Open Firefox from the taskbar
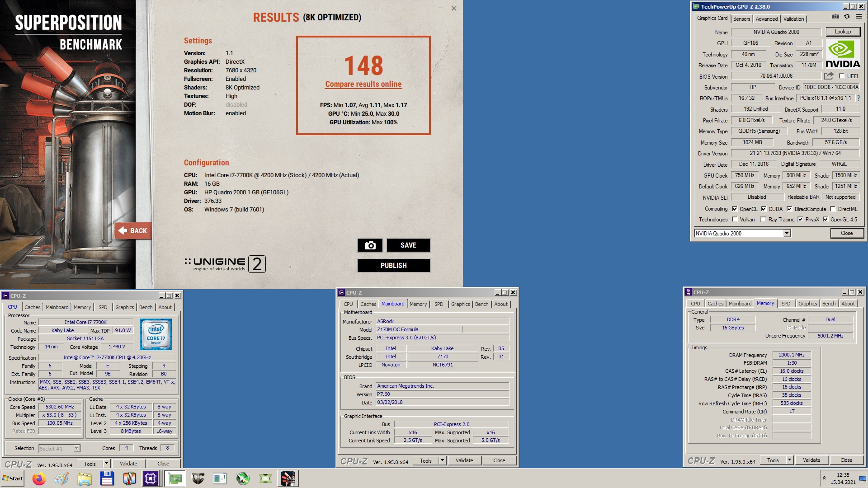This screenshot has height=488, width=868. click(39, 479)
